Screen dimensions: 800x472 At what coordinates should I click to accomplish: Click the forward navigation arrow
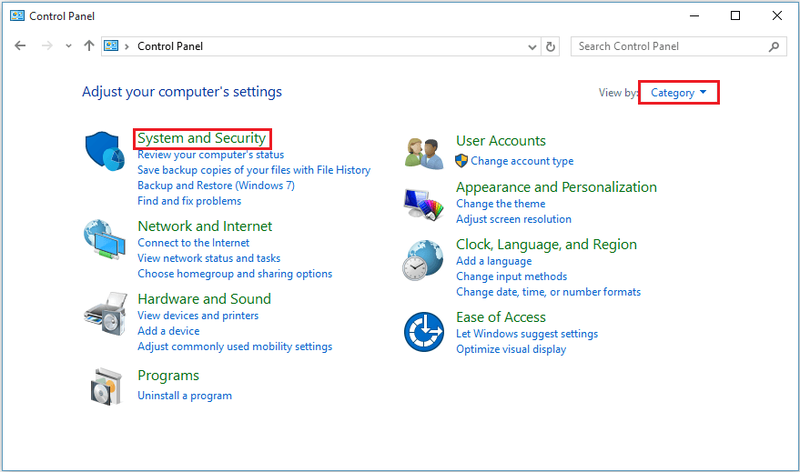coord(47,46)
